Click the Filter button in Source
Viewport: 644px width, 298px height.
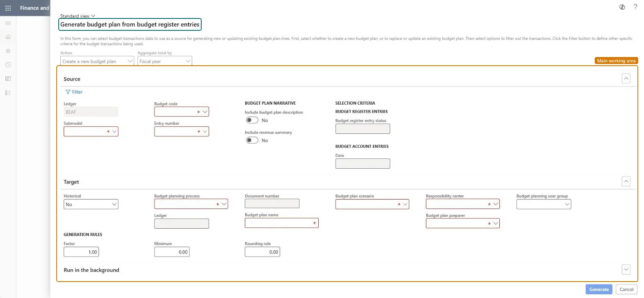coord(74,92)
